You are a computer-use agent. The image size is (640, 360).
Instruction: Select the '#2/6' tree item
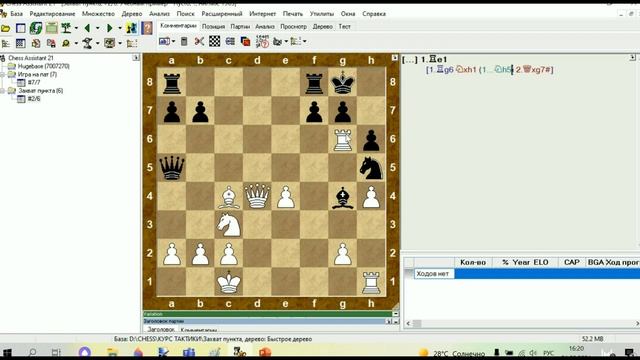coord(34,99)
